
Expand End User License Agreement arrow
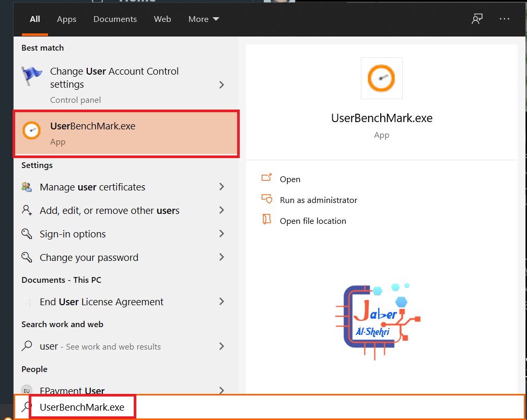point(221,302)
